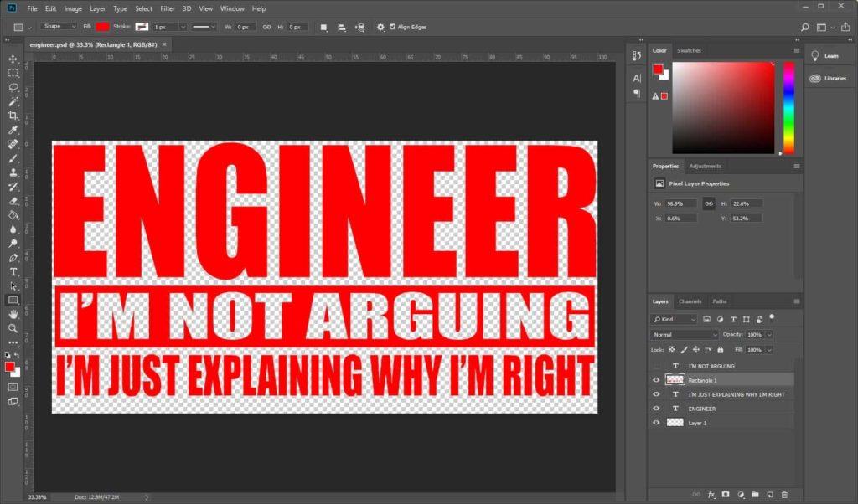Open the tool preset picker arrow

[x=29, y=28]
